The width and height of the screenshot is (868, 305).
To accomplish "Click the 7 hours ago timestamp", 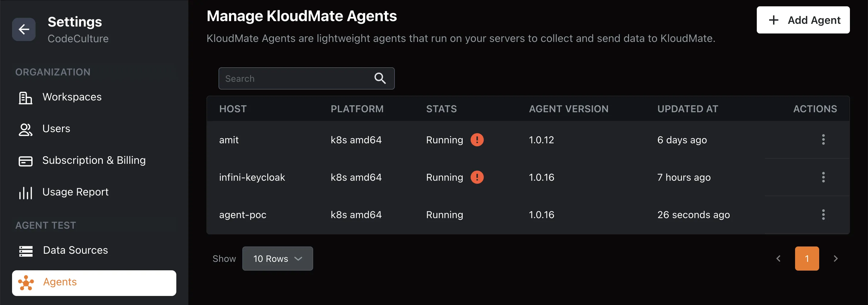I will (x=684, y=177).
